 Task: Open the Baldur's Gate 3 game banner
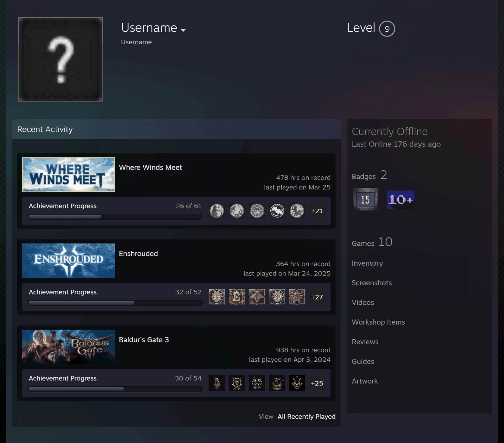coord(69,347)
